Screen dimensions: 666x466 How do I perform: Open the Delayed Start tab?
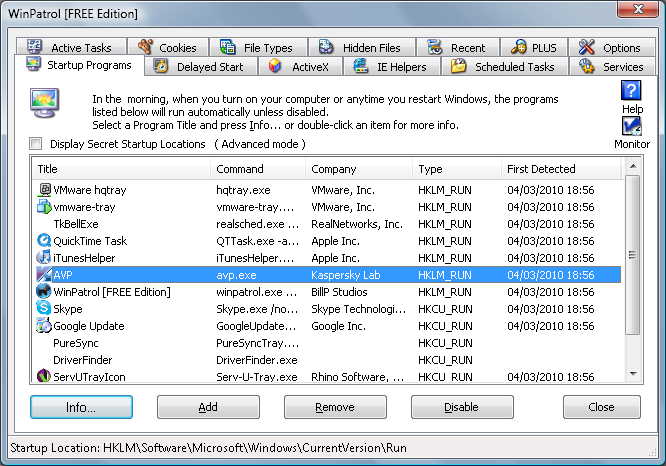click(x=201, y=67)
